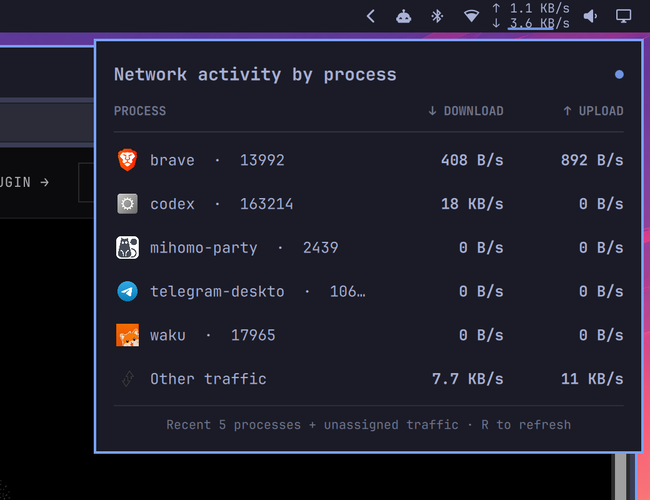Click the blue status dot indicator
Screen dimensions: 650x500
[619, 75]
